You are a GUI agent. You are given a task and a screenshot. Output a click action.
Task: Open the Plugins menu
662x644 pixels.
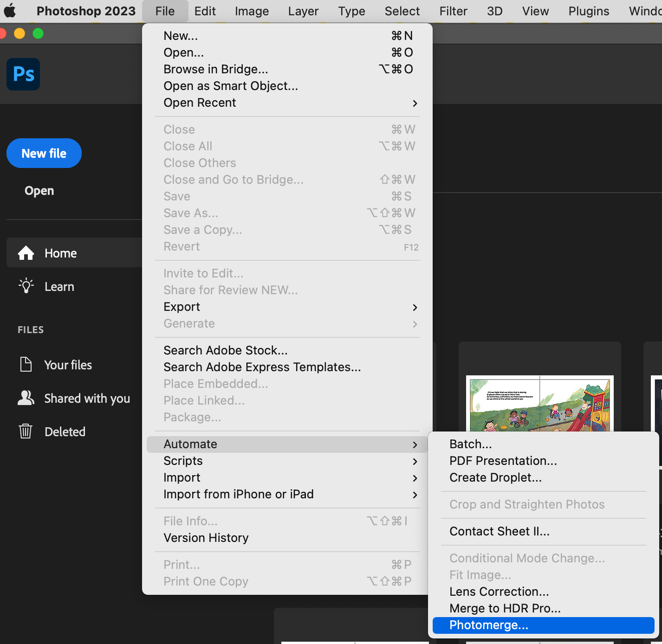point(589,11)
